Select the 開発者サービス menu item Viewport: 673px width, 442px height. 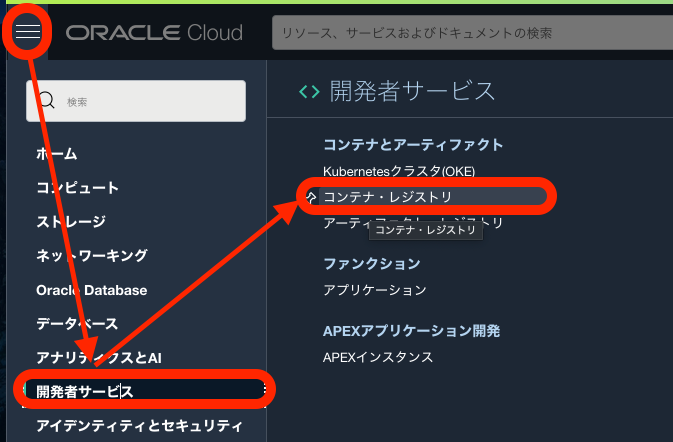pos(84,391)
